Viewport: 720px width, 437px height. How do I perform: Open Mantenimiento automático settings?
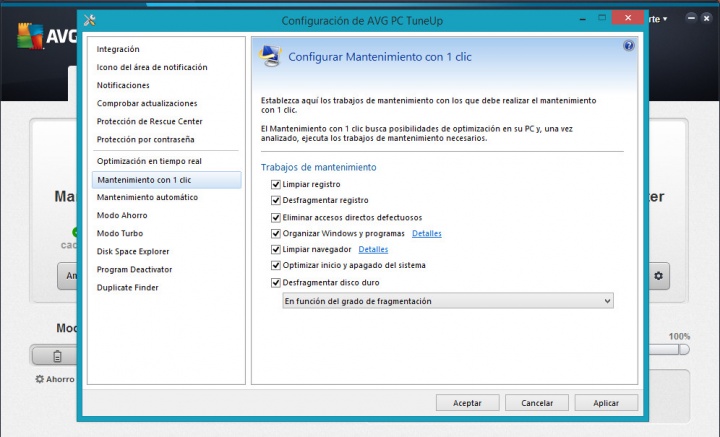click(147, 197)
